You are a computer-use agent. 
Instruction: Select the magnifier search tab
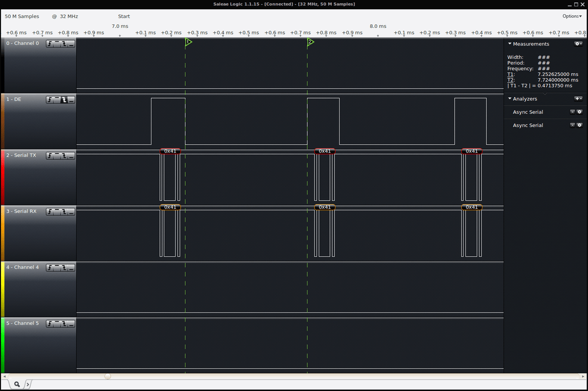pyautogui.click(x=17, y=384)
